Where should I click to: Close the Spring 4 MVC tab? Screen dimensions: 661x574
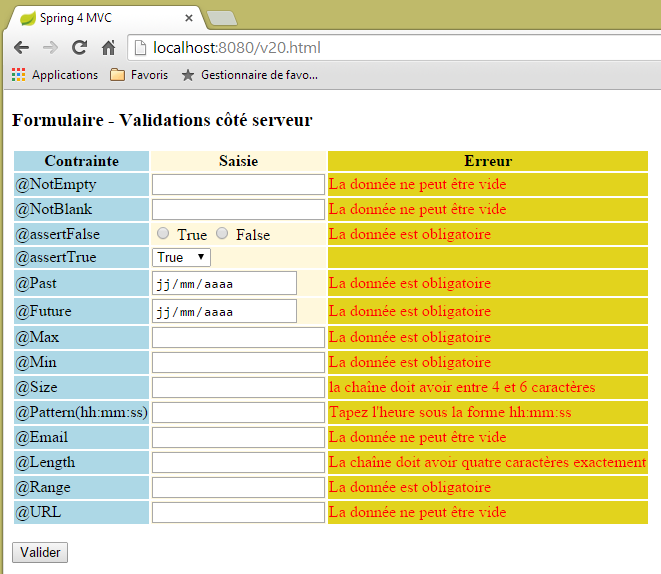[190, 18]
